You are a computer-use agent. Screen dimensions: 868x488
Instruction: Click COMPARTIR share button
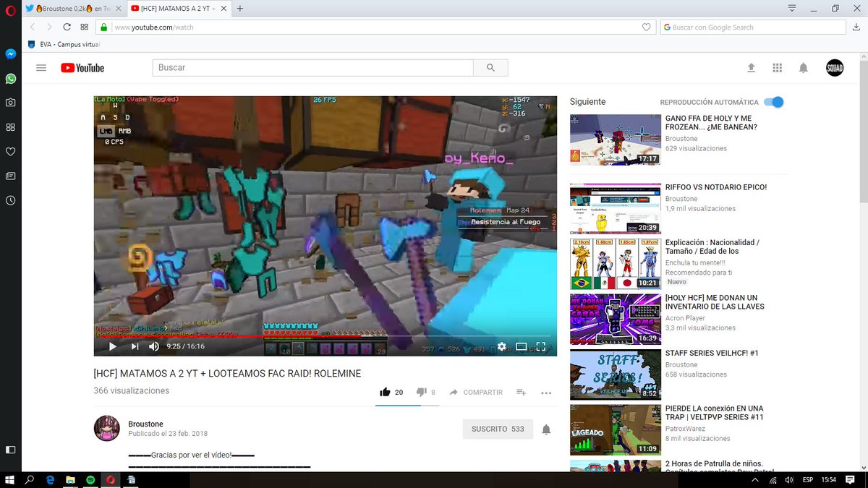coord(475,392)
